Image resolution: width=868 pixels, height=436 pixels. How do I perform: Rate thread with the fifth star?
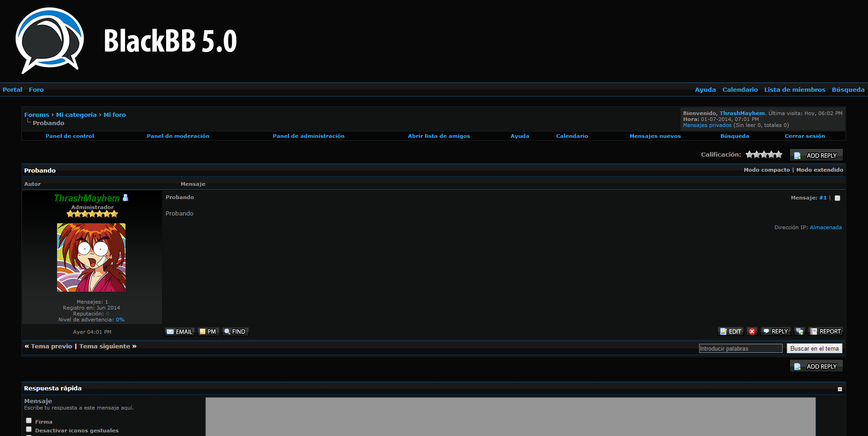point(779,155)
